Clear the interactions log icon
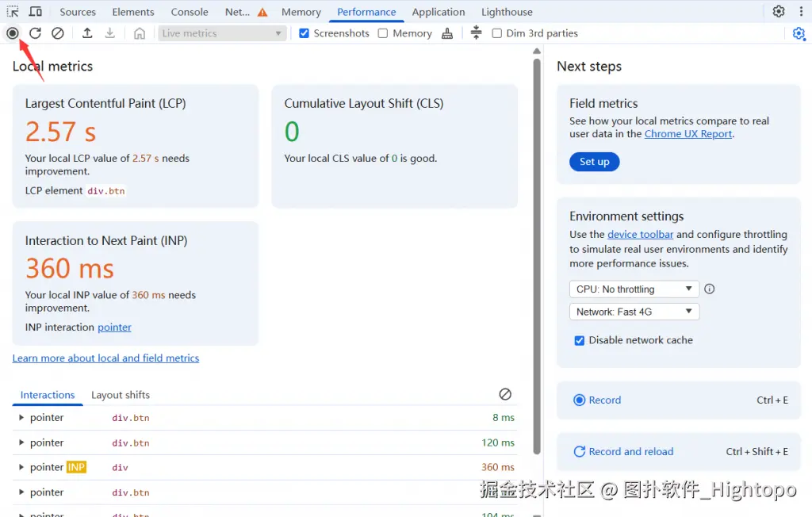The width and height of the screenshot is (812, 517). pos(505,394)
